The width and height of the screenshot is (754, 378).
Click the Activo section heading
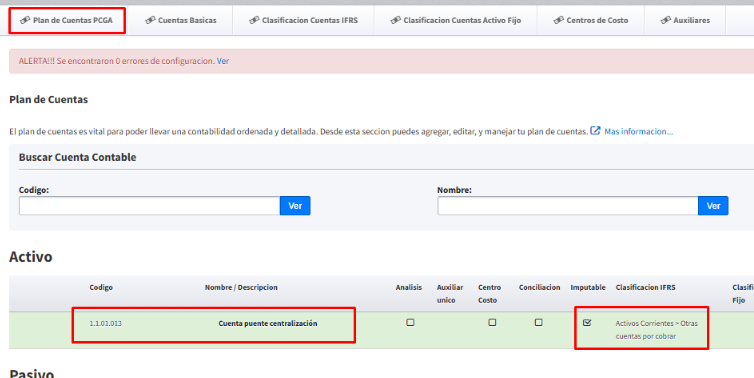point(31,257)
